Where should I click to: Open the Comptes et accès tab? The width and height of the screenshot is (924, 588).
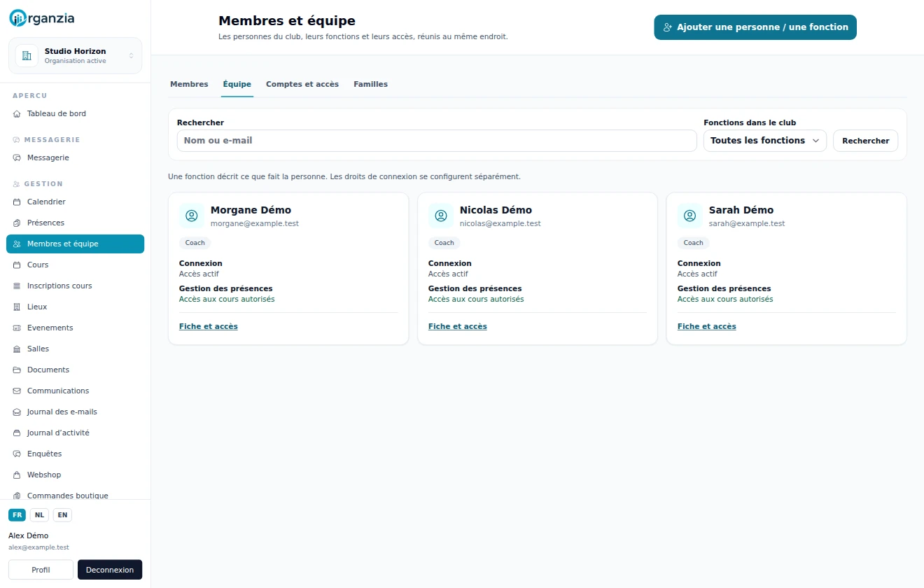coord(302,84)
